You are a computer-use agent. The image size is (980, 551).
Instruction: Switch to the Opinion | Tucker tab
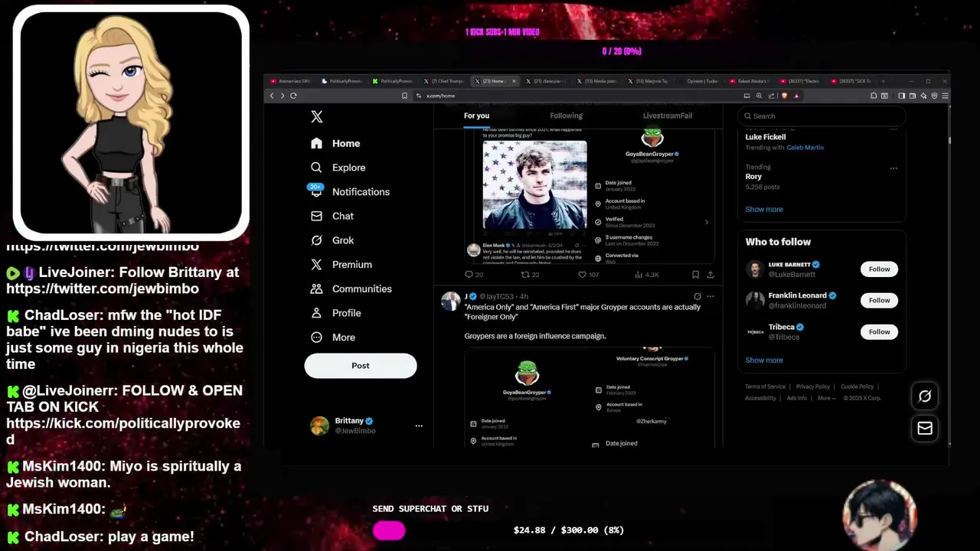701,81
